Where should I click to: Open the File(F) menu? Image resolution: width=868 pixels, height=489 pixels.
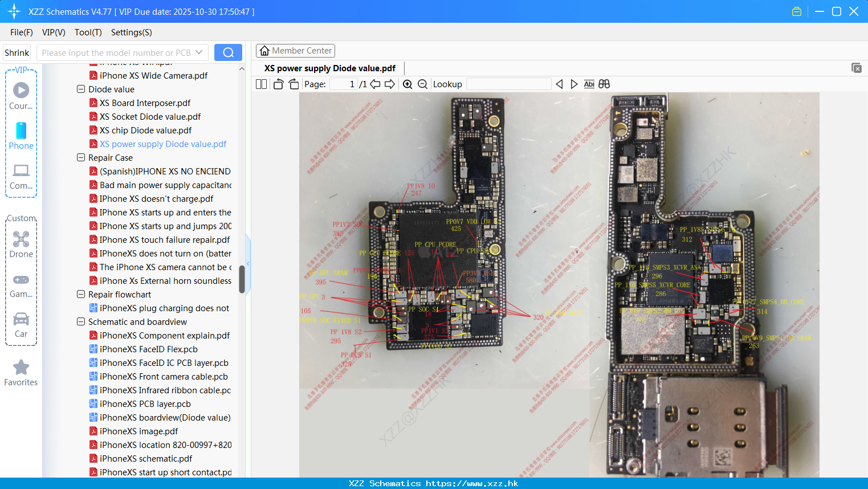[22, 32]
